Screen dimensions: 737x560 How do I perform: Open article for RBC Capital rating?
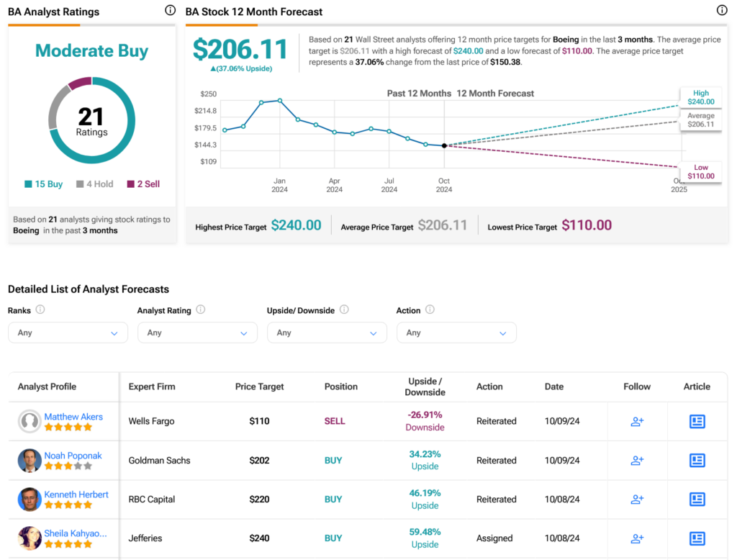click(x=697, y=500)
